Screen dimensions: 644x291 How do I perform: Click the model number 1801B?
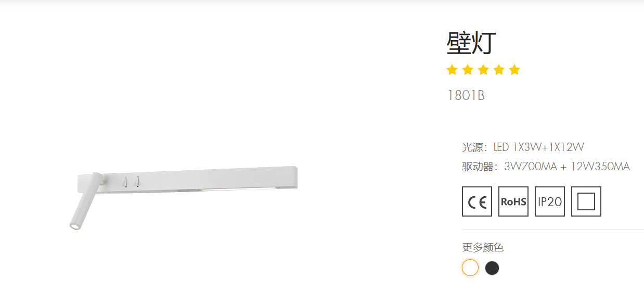[x=466, y=96]
